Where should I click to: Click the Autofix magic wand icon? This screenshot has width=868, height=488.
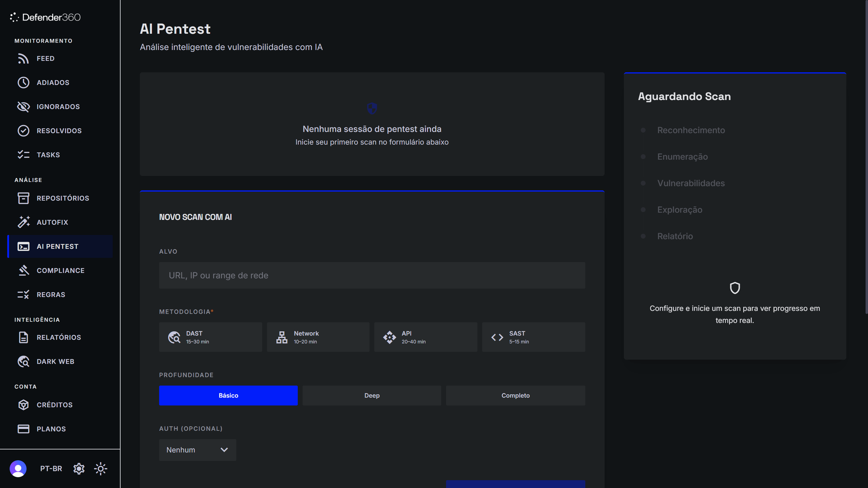[23, 222]
